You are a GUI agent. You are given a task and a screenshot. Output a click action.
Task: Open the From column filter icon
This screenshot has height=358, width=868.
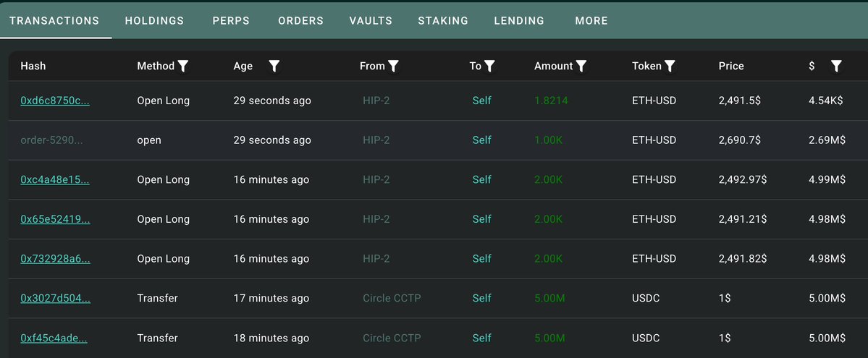tap(393, 67)
